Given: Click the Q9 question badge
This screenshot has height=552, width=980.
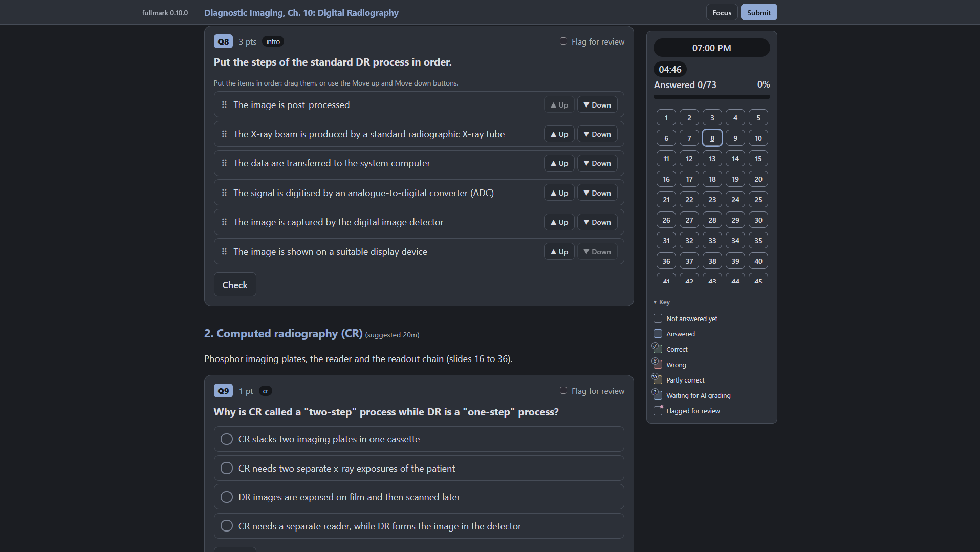Looking at the screenshot, I should [x=223, y=391].
